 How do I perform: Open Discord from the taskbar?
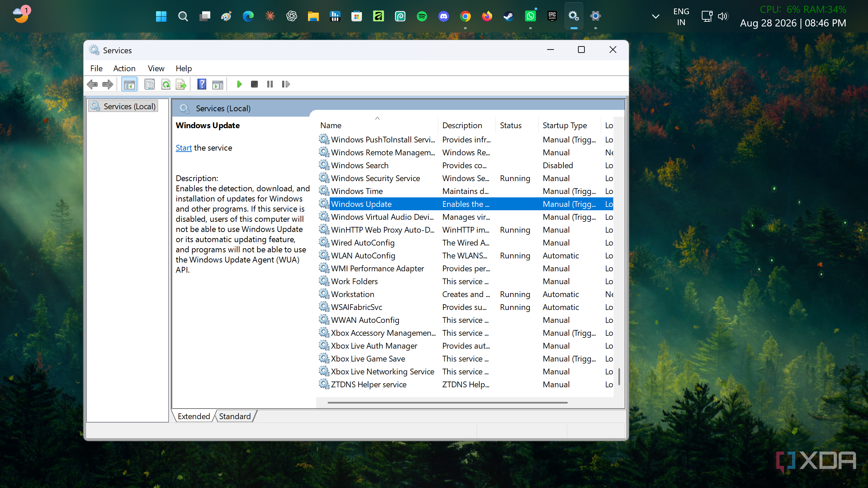click(443, 16)
